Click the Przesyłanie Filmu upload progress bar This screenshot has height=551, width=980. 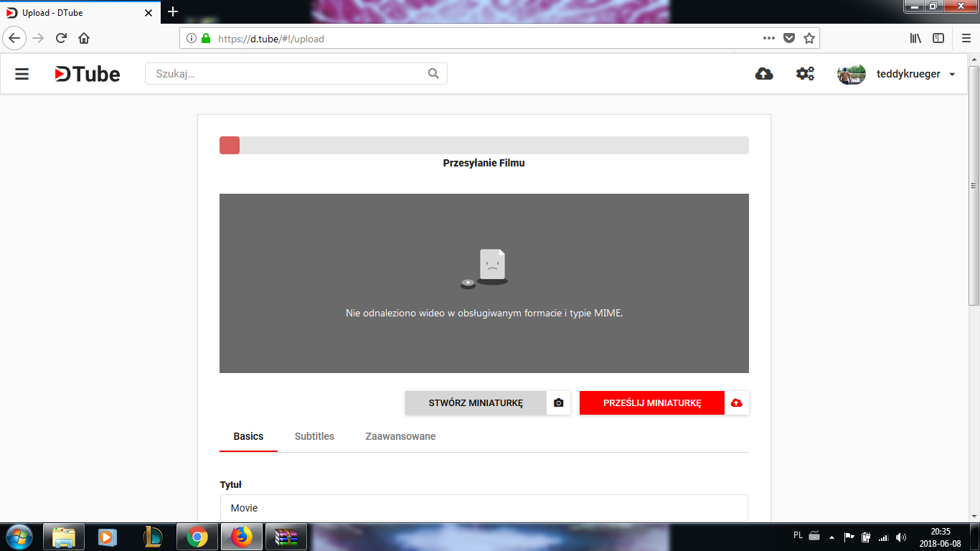coord(484,145)
